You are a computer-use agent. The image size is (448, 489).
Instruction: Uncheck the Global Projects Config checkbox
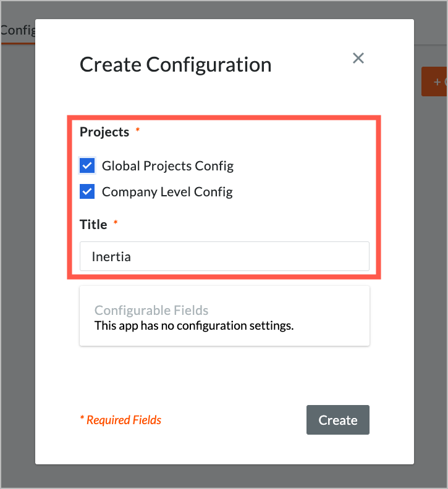87,165
